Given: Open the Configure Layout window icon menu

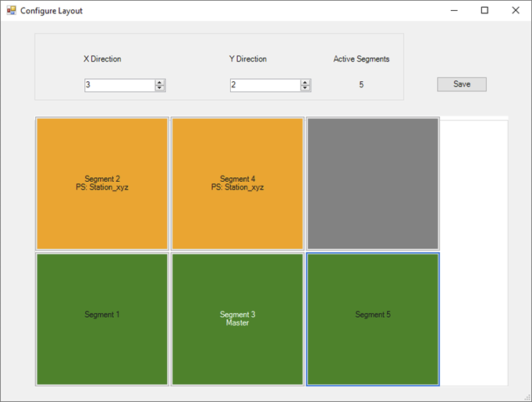Looking at the screenshot, I should coord(11,10).
